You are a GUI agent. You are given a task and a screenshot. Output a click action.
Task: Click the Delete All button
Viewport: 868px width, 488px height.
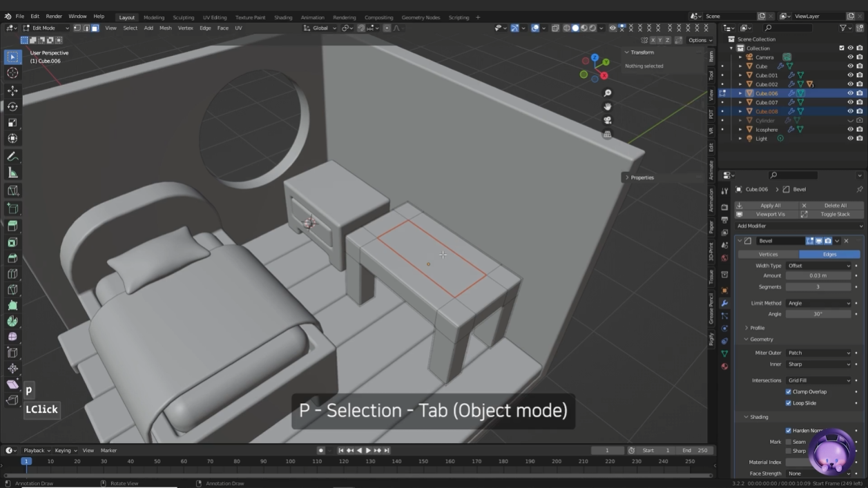click(x=832, y=205)
